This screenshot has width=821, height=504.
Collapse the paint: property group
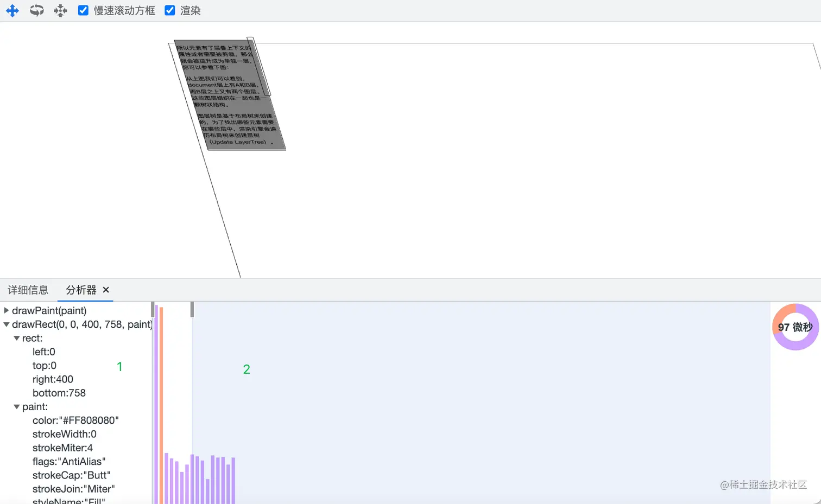(17, 406)
